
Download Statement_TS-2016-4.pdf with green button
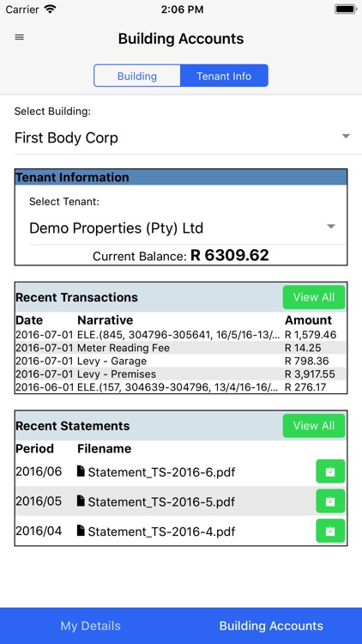tap(330, 531)
